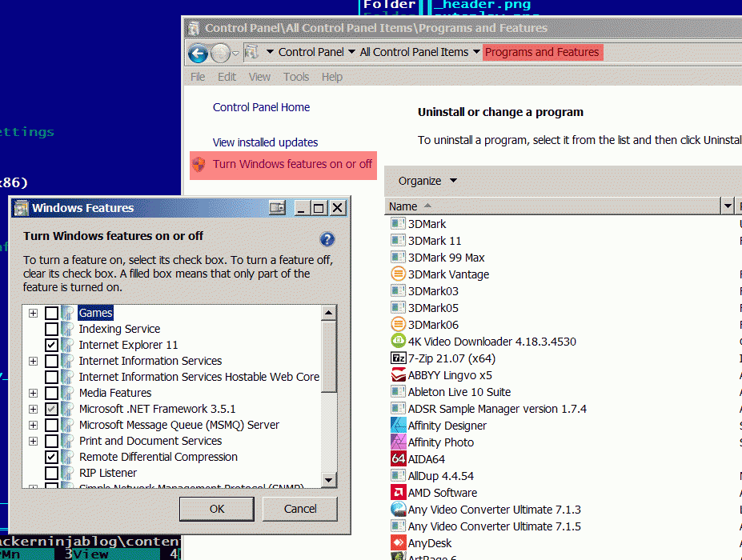Screen dimensions: 742x560
Task: Open the Organize dropdown menu
Action: coord(427,181)
